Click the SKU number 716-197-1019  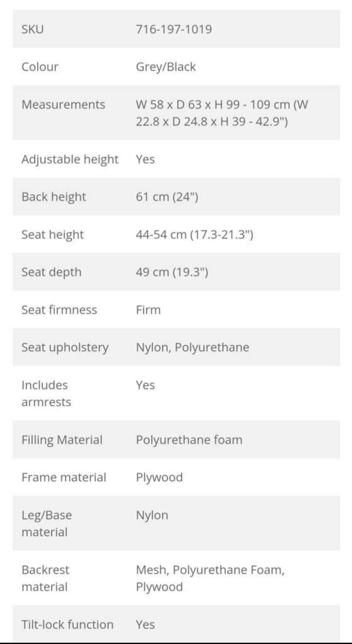(x=174, y=29)
